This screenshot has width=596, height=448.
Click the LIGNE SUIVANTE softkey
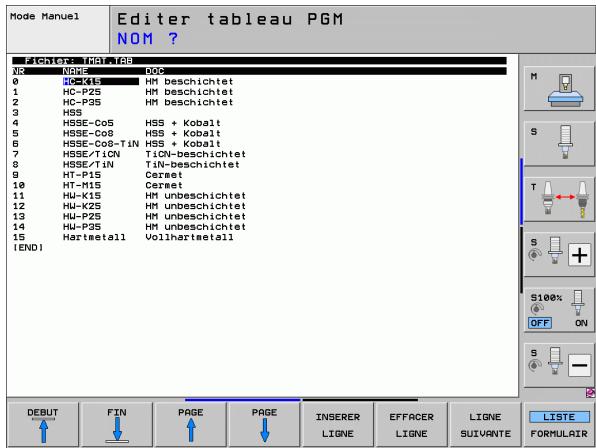(485, 425)
